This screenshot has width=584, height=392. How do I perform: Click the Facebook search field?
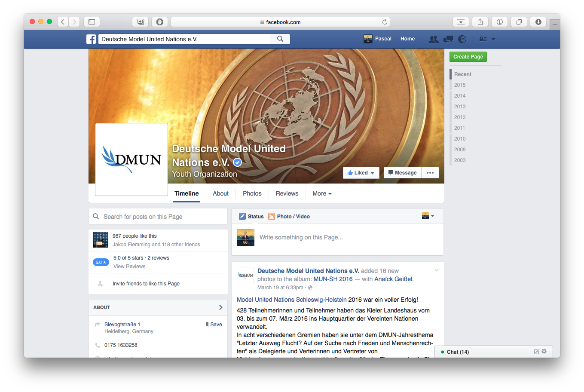[x=185, y=39]
